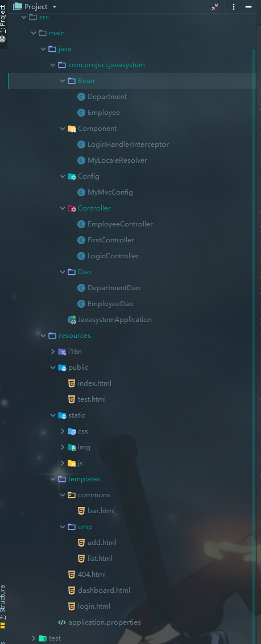Image resolution: width=261 pixels, height=644 pixels.
Task: Collapse the Component package
Action: pos(63,129)
